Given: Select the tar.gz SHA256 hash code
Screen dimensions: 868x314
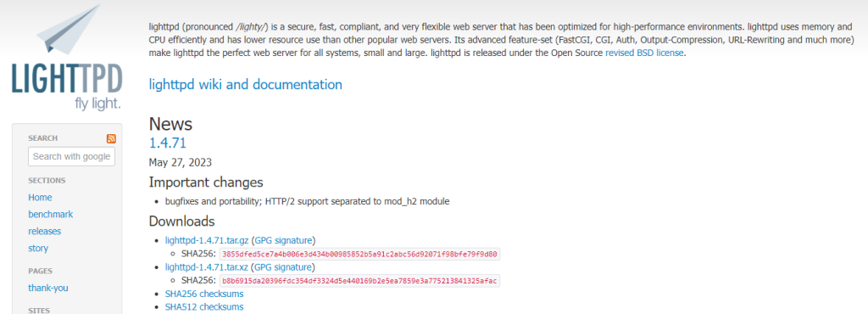Looking at the screenshot, I should tap(359, 255).
